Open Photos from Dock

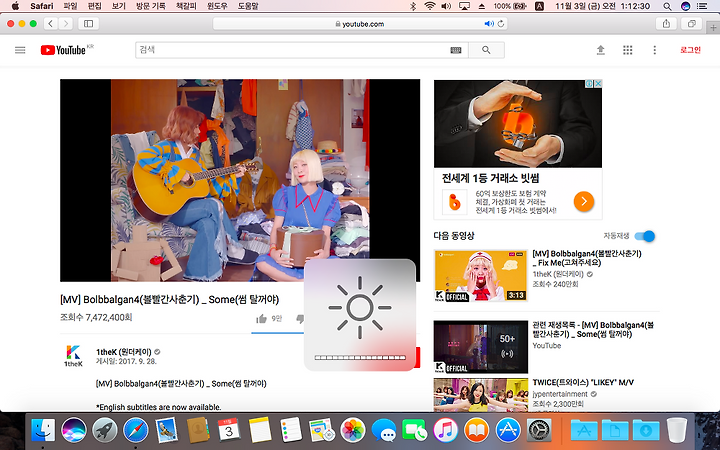pos(353,430)
